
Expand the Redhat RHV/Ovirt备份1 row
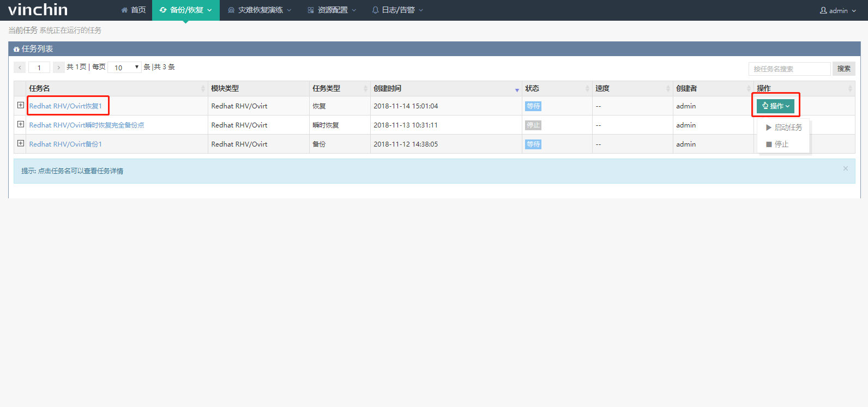pyautogui.click(x=21, y=143)
